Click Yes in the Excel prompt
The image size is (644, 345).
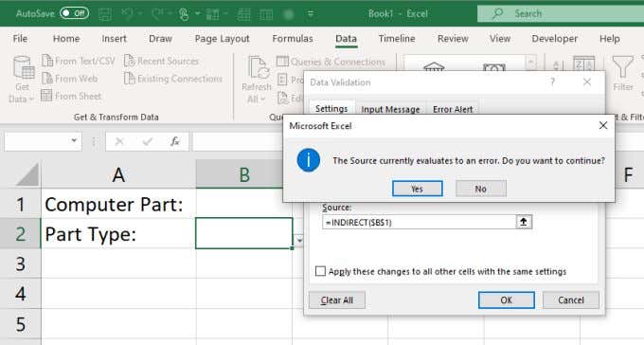[418, 189]
